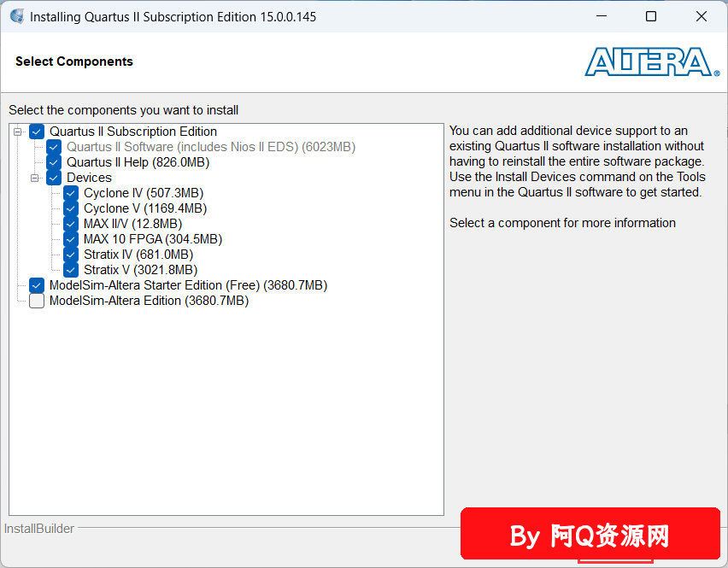
Task: Toggle Quartus II Software (includes Nios II EDS) checkbox
Action: [54, 147]
